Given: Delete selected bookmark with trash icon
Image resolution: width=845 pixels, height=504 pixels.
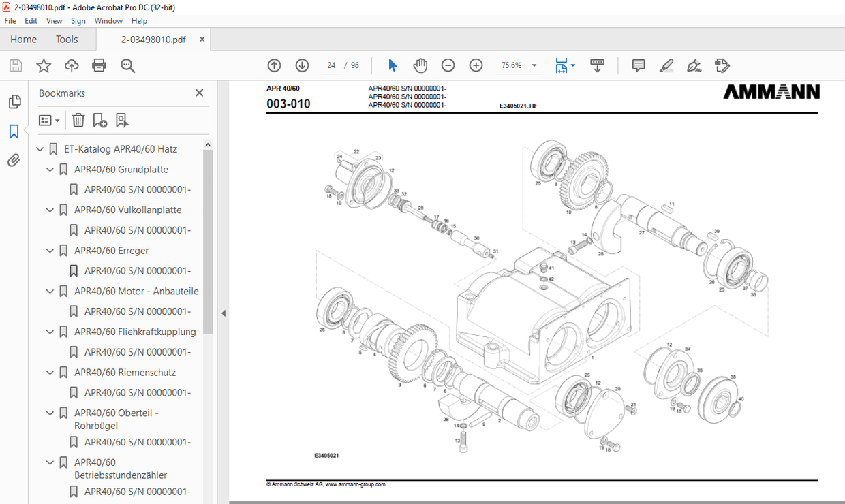Looking at the screenshot, I should click(x=78, y=120).
